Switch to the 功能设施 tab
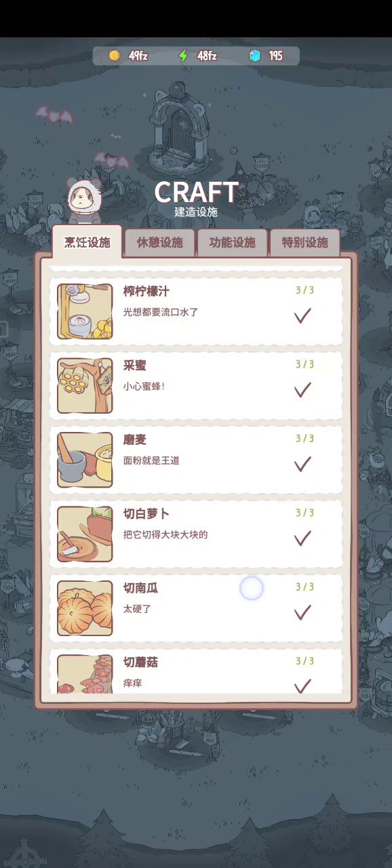 pos(233,243)
